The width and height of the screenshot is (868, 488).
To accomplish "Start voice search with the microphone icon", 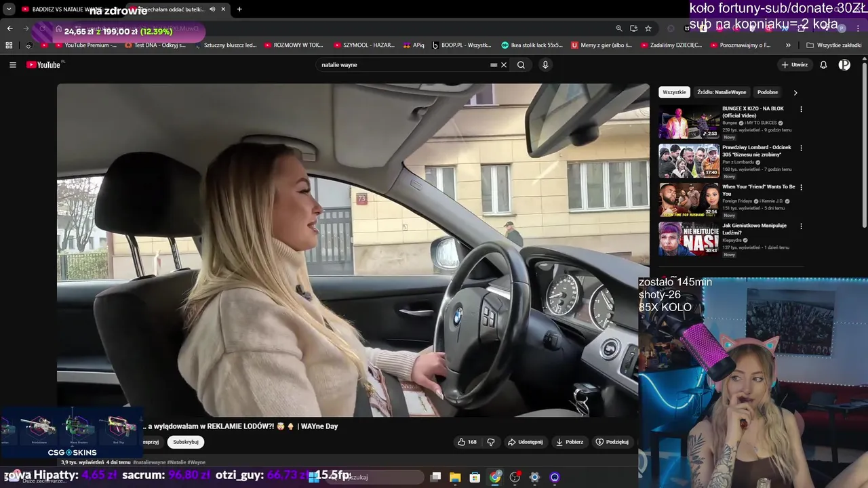I will click(545, 65).
